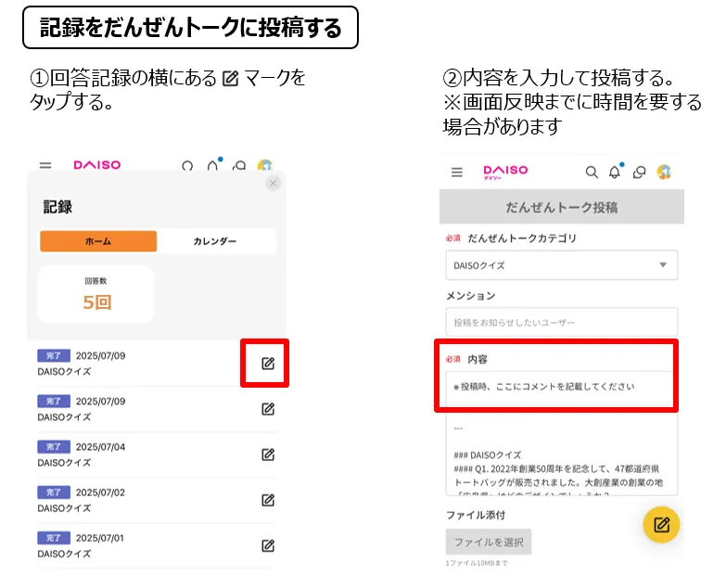This screenshot has height=588, width=726.
Task: Tap edit icon for 2025/07/01 record
Action: pos(268,545)
